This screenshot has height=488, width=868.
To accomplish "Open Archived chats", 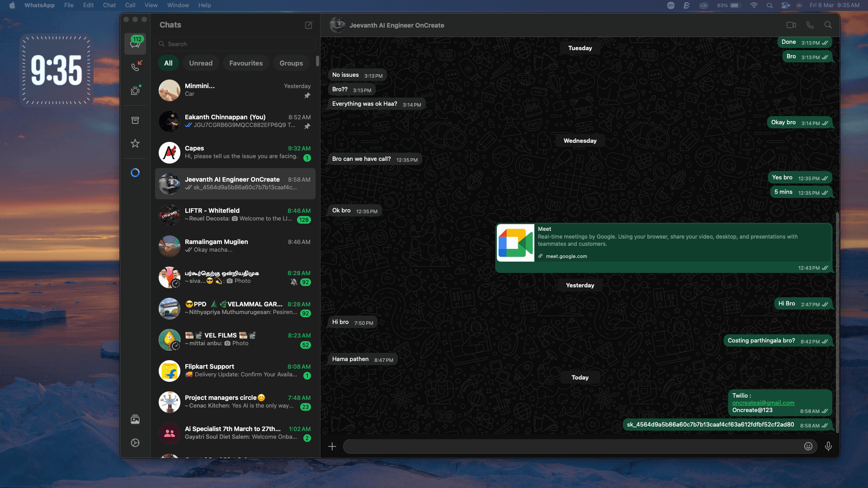I will click(135, 120).
